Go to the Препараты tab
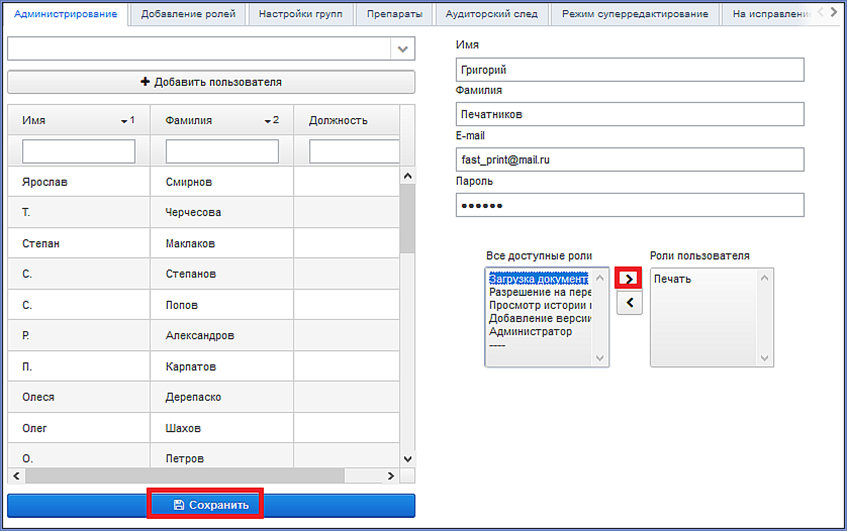Viewport: 847px width, 531px height. click(x=394, y=14)
